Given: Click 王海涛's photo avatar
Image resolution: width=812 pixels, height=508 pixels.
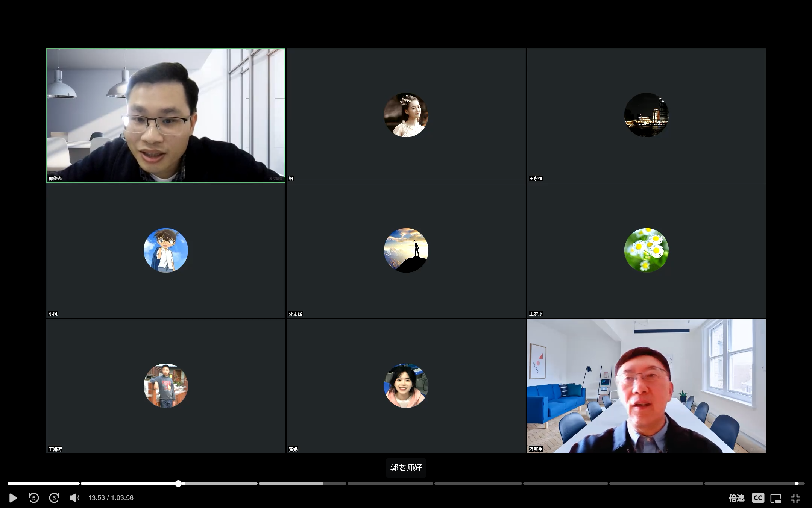Looking at the screenshot, I should coord(166,385).
